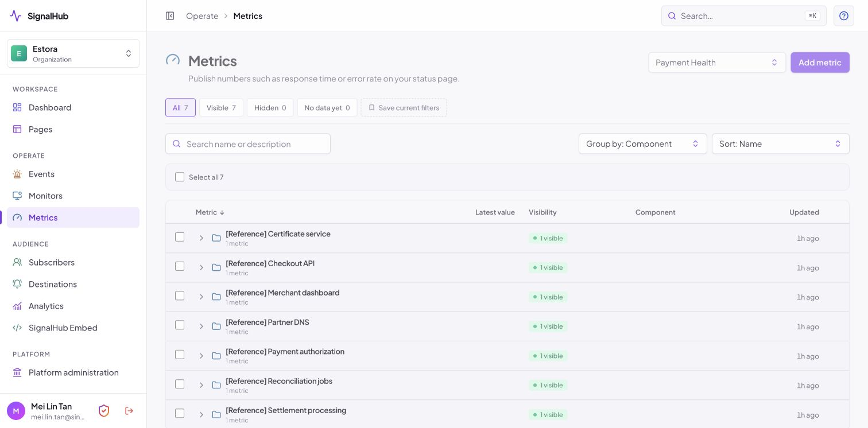The width and height of the screenshot is (868, 428).
Task: Click the global Search box in header
Action: (x=743, y=16)
